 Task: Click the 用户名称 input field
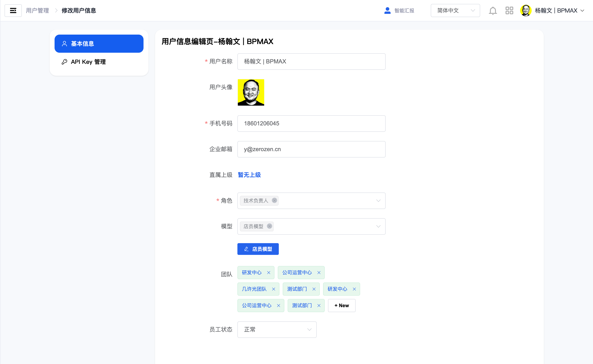click(311, 62)
